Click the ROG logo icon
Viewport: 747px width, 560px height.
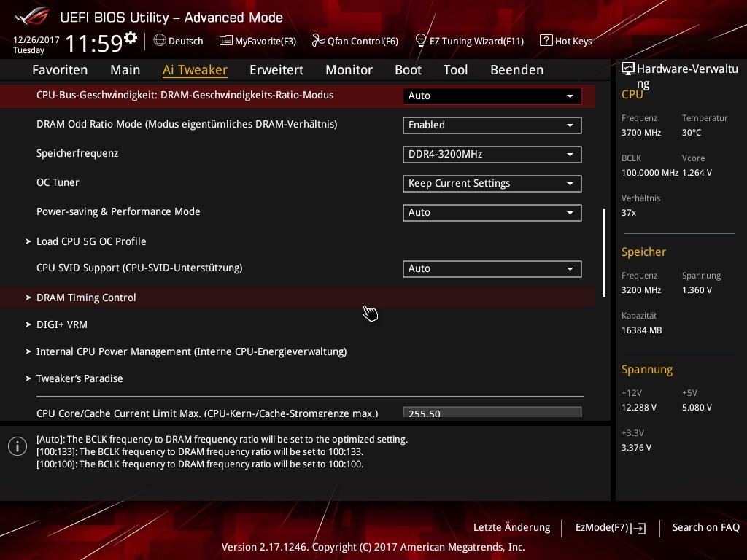click(x=31, y=17)
